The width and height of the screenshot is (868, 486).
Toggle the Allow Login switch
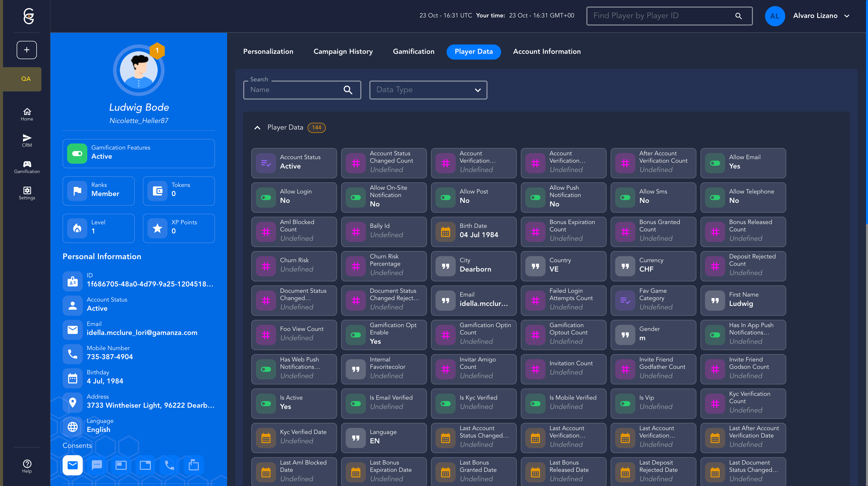coord(266,198)
